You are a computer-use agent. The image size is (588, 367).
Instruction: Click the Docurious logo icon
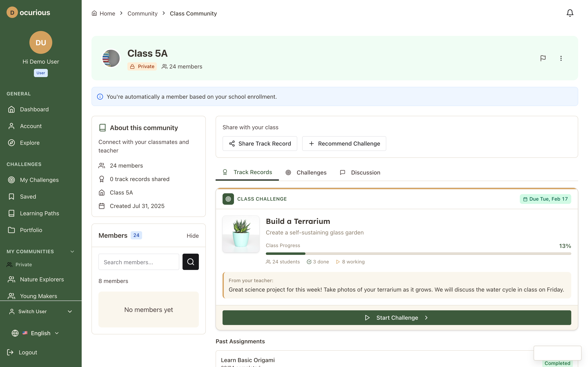click(x=12, y=12)
